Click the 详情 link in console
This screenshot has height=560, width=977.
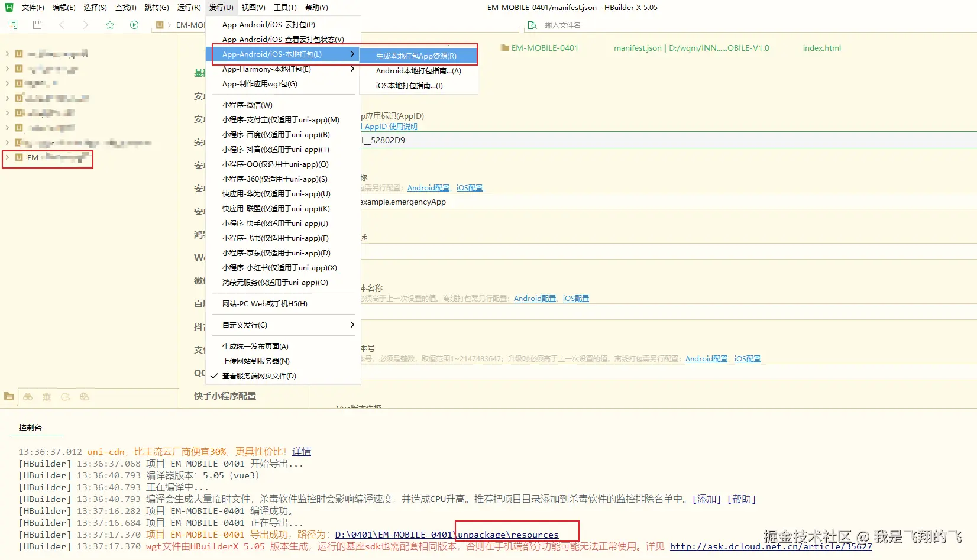302,452
